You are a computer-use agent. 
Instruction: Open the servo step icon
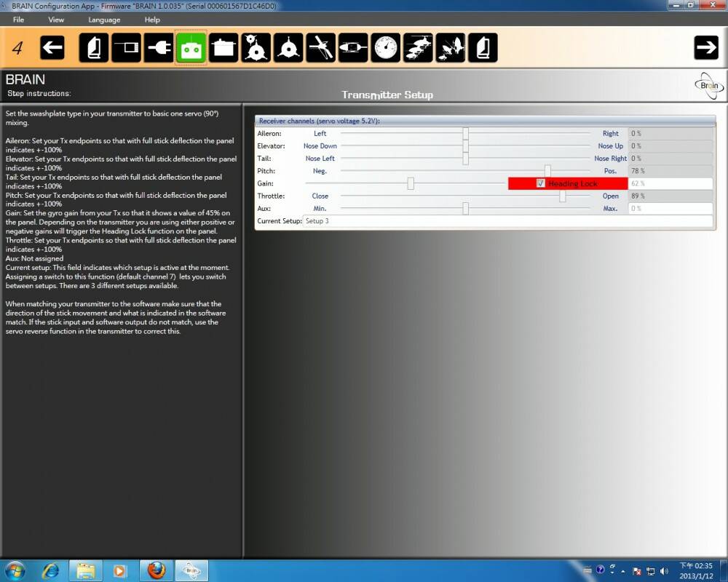coord(223,48)
